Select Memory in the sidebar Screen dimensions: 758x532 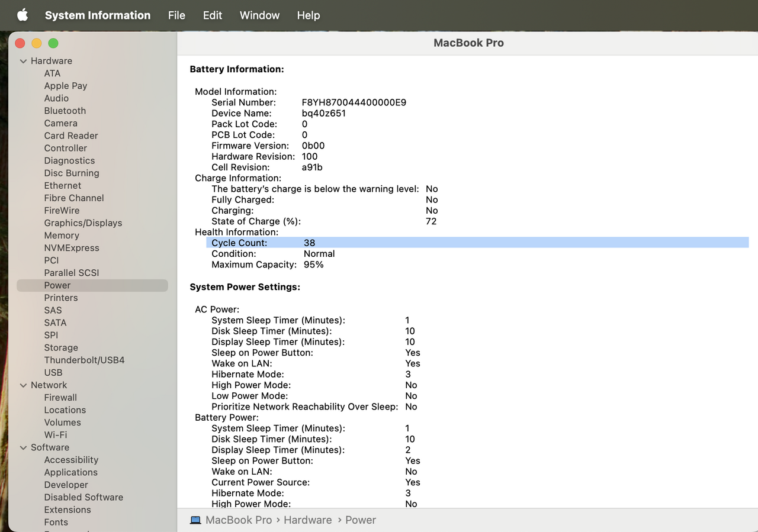pyautogui.click(x=62, y=236)
